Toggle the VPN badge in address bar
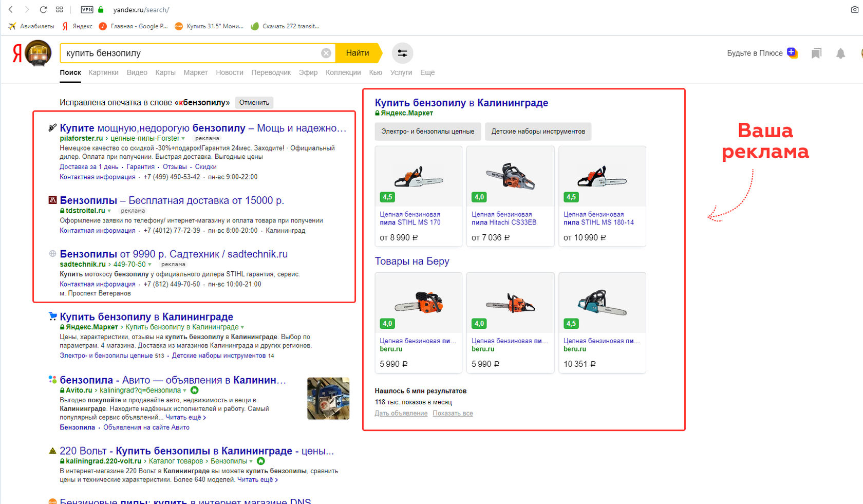This screenshot has width=863, height=504. click(x=87, y=9)
